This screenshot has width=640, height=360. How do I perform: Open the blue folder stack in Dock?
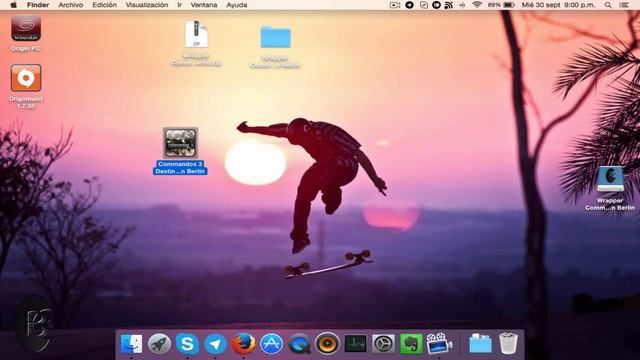point(480,344)
